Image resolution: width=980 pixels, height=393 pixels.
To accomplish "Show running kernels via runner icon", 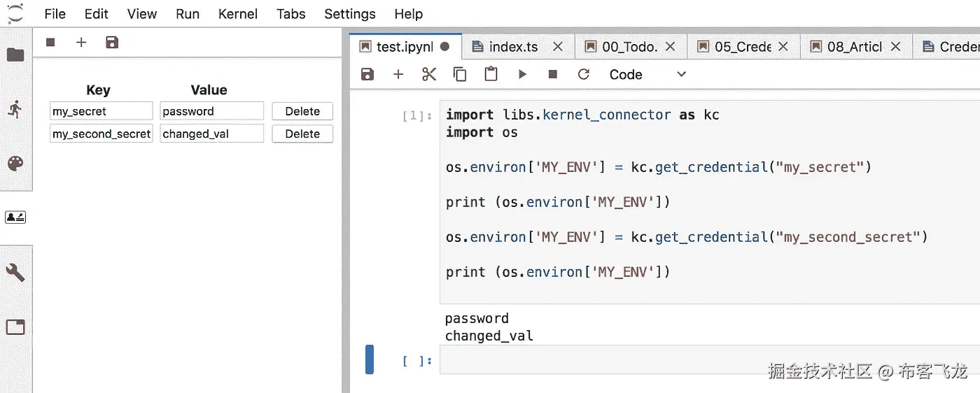I will click(15, 109).
